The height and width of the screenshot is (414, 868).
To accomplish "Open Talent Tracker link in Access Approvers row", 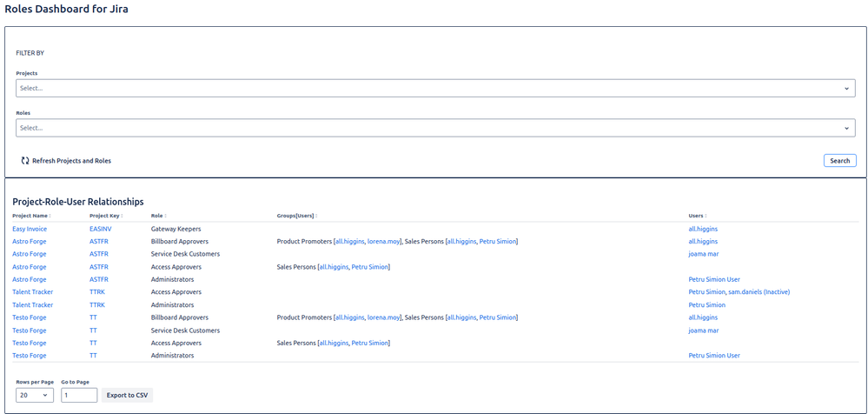I will tap(33, 291).
